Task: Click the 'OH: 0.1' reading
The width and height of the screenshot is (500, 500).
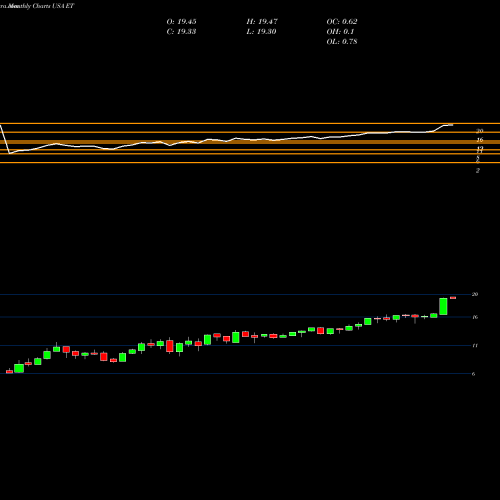Action: (340, 32)
